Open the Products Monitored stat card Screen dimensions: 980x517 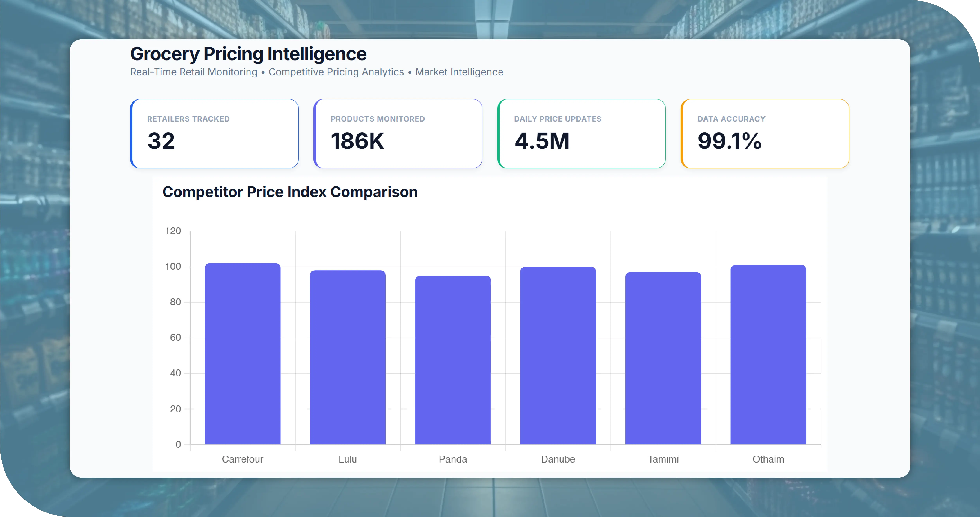tap(398, 133)
